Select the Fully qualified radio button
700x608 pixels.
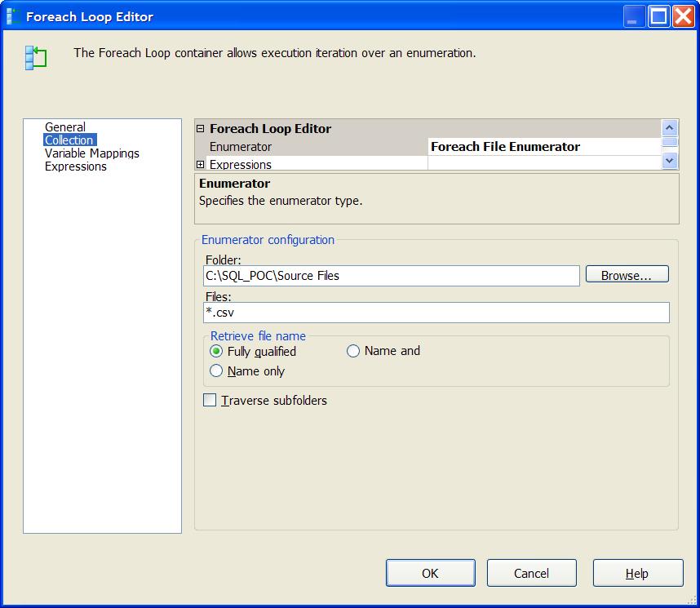[216, 351]
